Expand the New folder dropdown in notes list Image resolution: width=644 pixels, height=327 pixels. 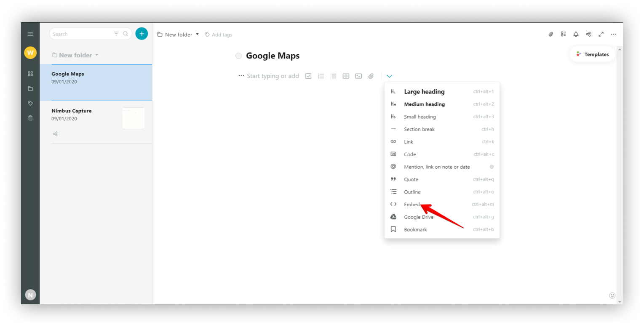[75, 55]
